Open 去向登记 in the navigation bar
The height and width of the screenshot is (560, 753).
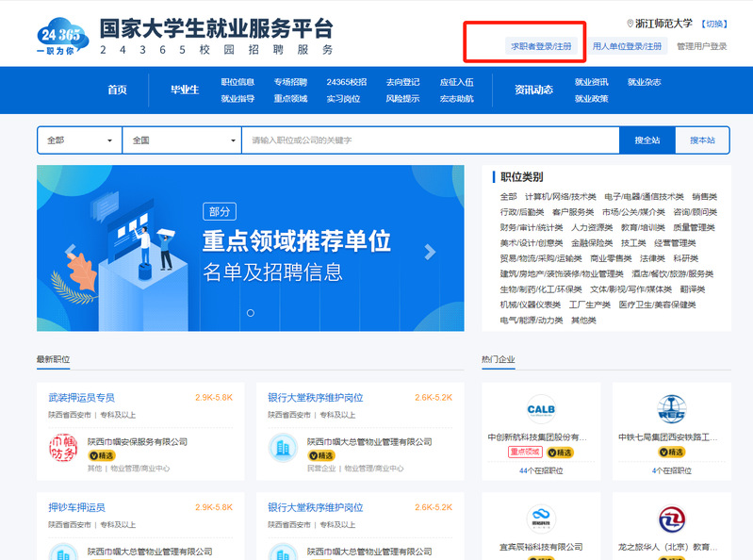[402, 82]
